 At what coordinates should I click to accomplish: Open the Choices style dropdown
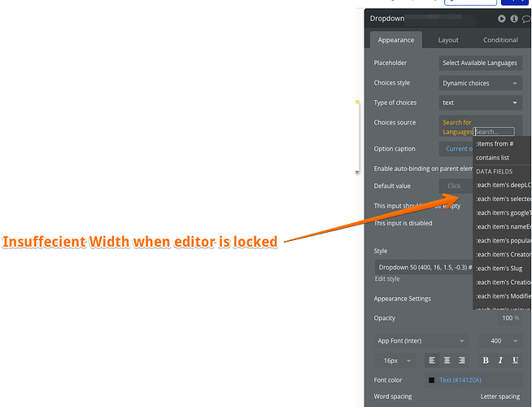point(481,83)
